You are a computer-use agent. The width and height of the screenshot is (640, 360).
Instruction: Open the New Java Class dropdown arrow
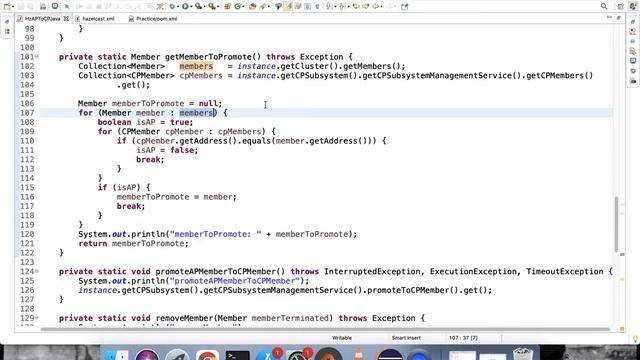click(x=243, y=7)
